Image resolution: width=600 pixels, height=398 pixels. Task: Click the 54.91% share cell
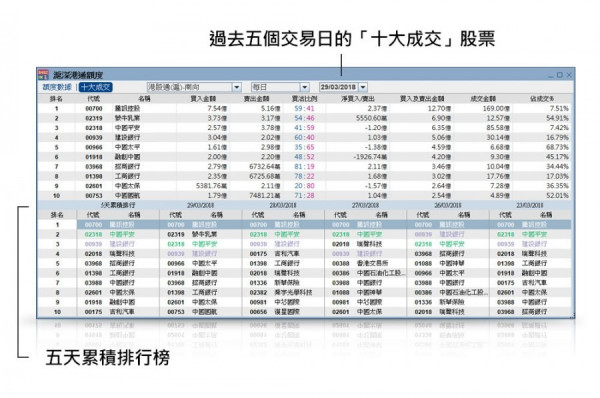click(x=557, y=118)
